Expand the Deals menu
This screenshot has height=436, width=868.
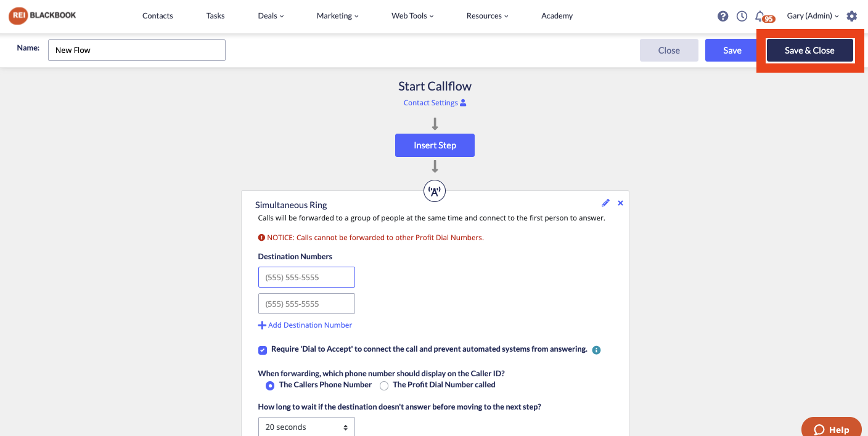271,16
